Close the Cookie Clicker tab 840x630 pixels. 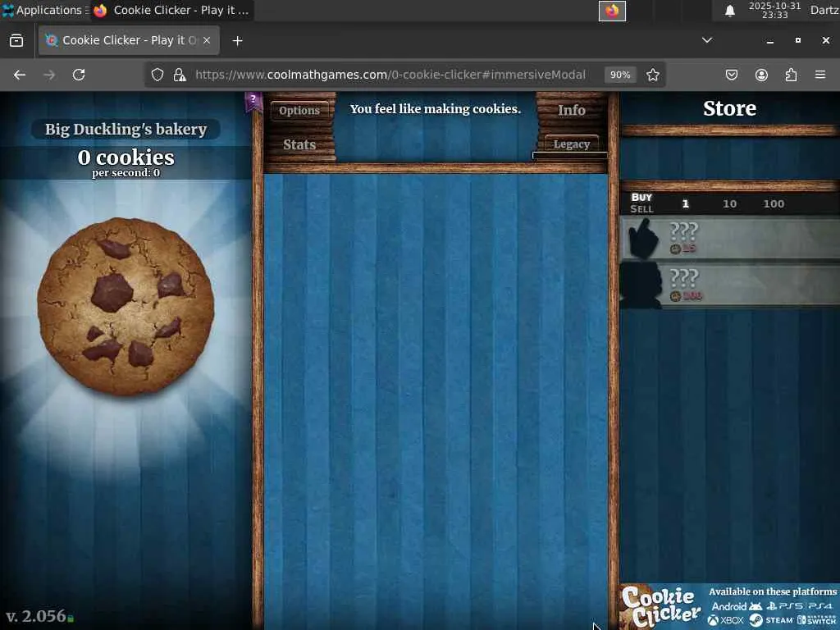(x=207, y=41)
